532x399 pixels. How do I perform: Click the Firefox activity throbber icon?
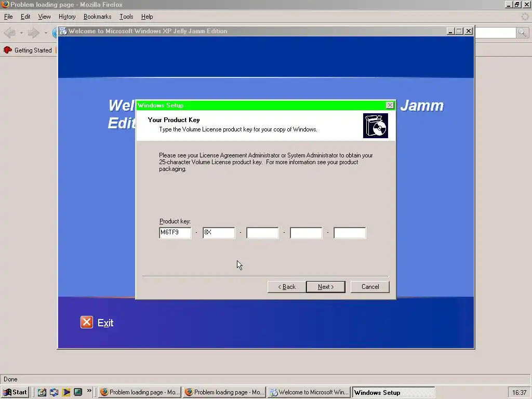tap(525, 17)
